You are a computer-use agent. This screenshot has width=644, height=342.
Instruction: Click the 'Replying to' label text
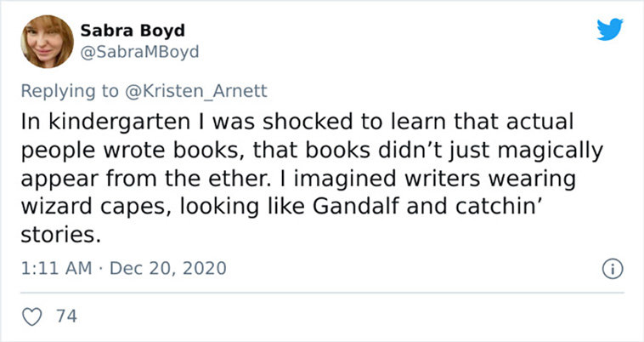[x=70, y=91]
